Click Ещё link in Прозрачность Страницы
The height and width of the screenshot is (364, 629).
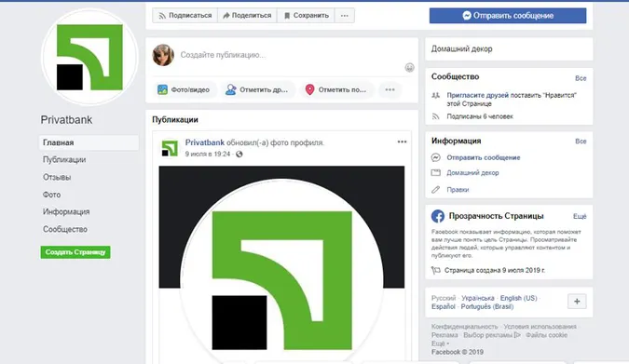pyautogui.click(x=580, y=217)
